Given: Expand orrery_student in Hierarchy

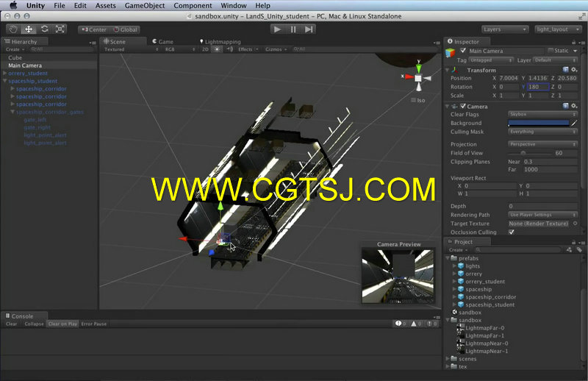Looking at the screenshot, I should pos(5,74).
